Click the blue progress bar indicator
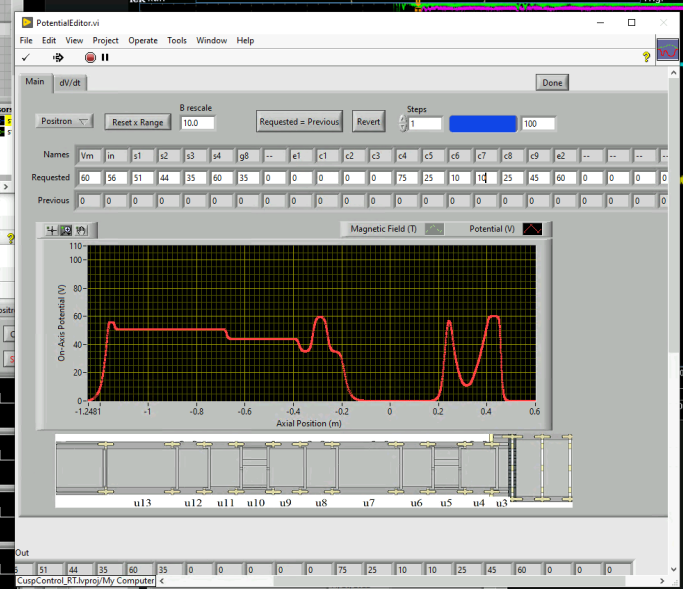This screenshot has width=683, height=589. tap(483, 123)
